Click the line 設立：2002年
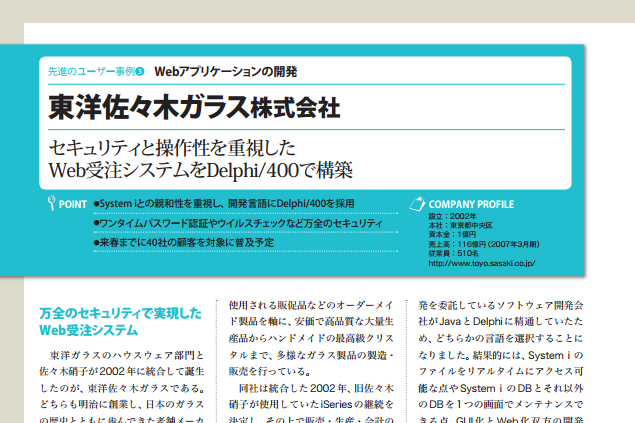This screenshot has width=635, height=423. (x=452, y=216)
